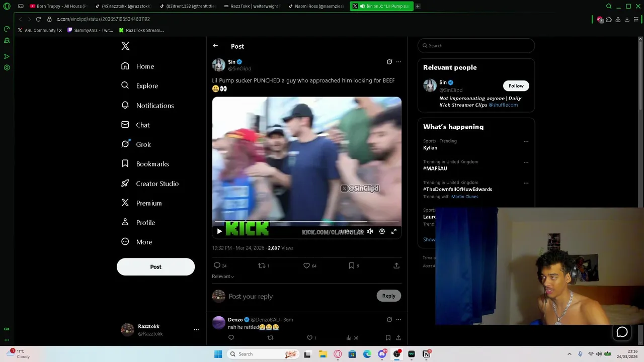Like Denzo's reply
This screenshot has height=362, width=644.
[311, 338]
